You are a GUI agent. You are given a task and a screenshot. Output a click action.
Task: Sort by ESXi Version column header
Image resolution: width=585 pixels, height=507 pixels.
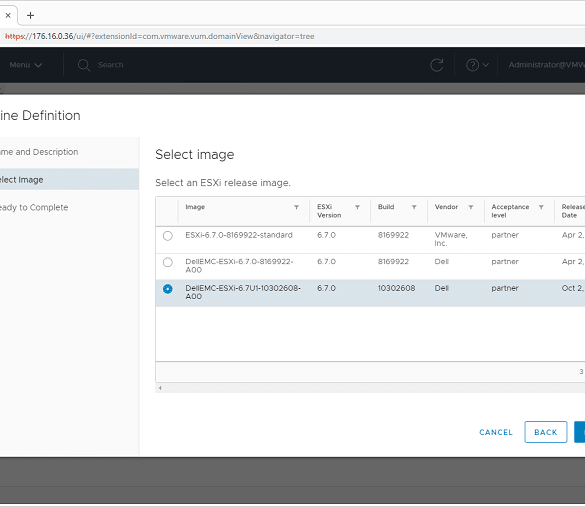(x=329, y=211)
